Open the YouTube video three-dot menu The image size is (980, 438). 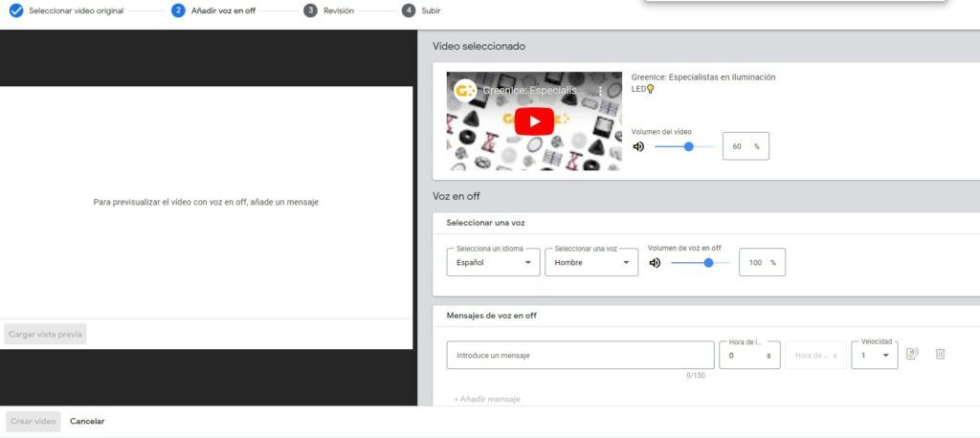[x=601, y=91]
